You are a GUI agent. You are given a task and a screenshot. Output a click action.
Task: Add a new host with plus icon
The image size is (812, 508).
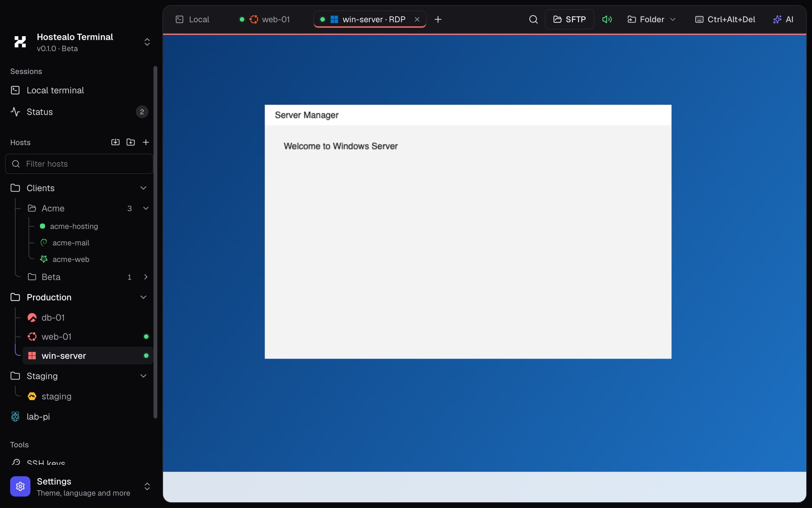[x=146, y=142]
